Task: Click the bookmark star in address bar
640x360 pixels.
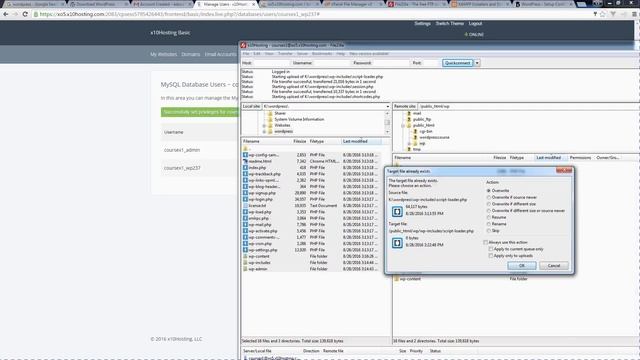Action: click(x=602, y=14)
